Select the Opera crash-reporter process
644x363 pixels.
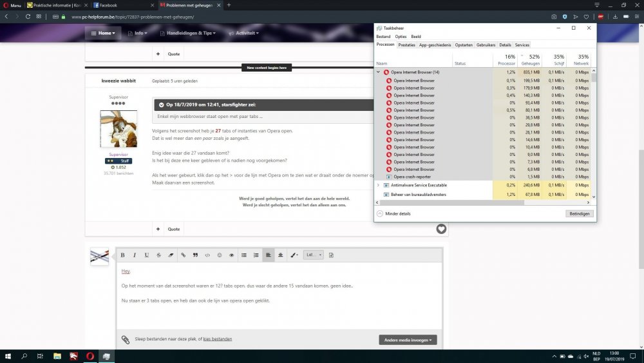click(412, 177)
